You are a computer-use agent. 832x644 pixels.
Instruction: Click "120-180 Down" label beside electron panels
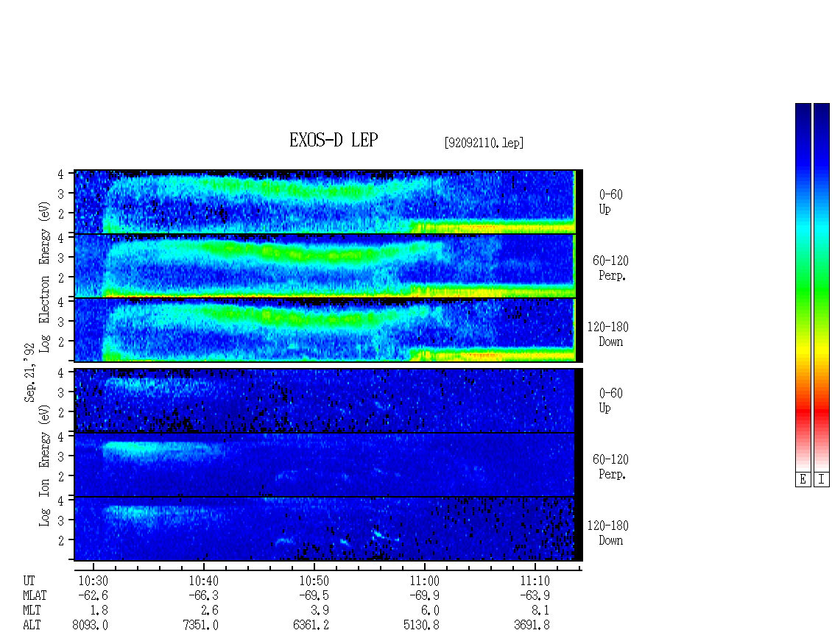(608, 334)
